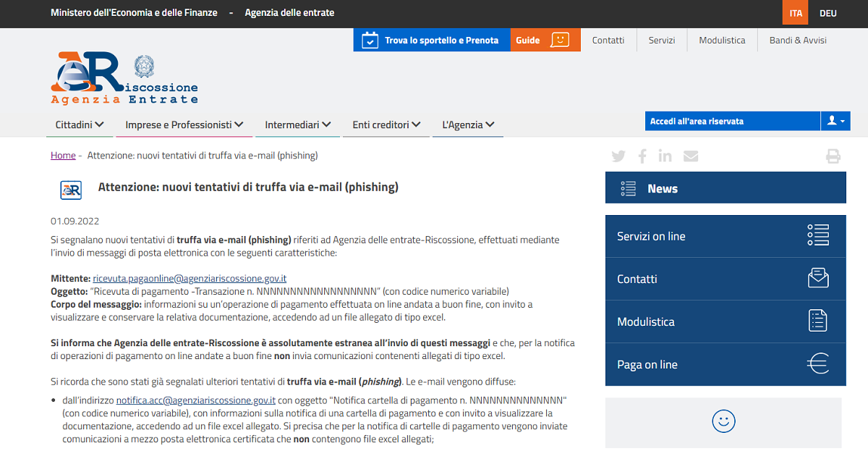
Task: Open Contatti in the top menu
Action: [x=608, y=41]
